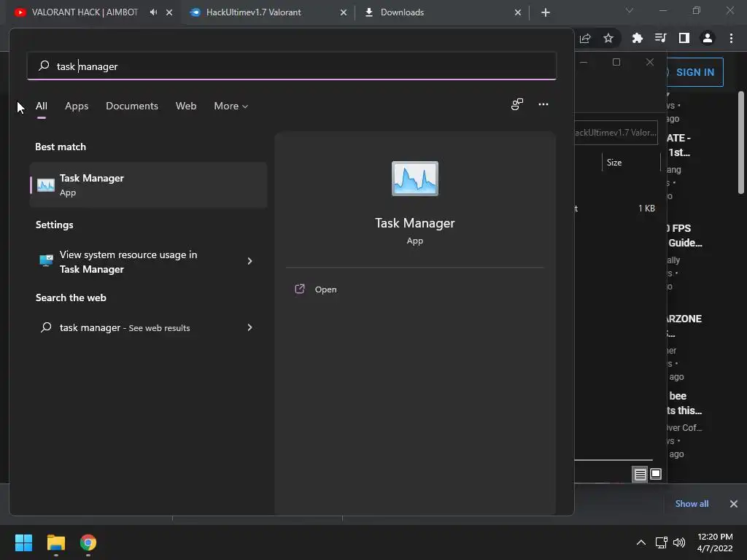Close the Chrome downloads bar

pos(734,503)
